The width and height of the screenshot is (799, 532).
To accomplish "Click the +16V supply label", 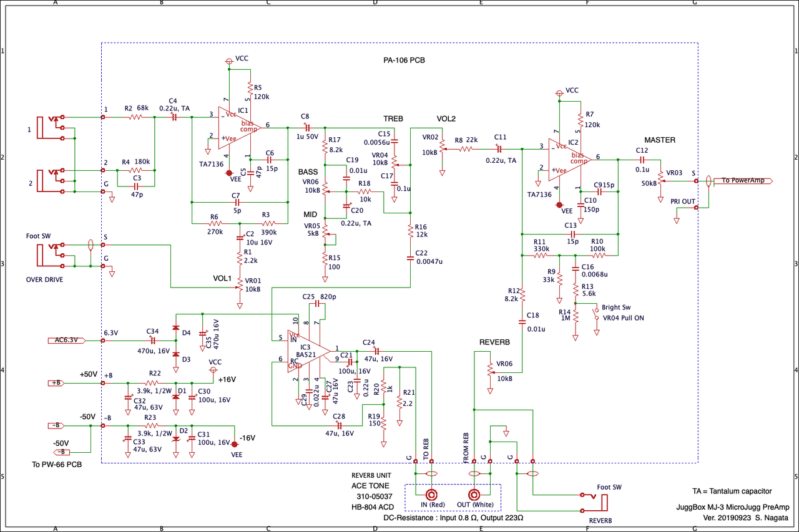I will point(228,379).
